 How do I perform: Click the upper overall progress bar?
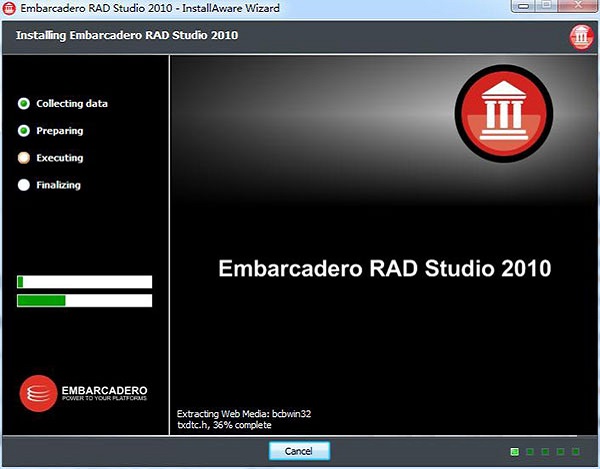point(85,282)
